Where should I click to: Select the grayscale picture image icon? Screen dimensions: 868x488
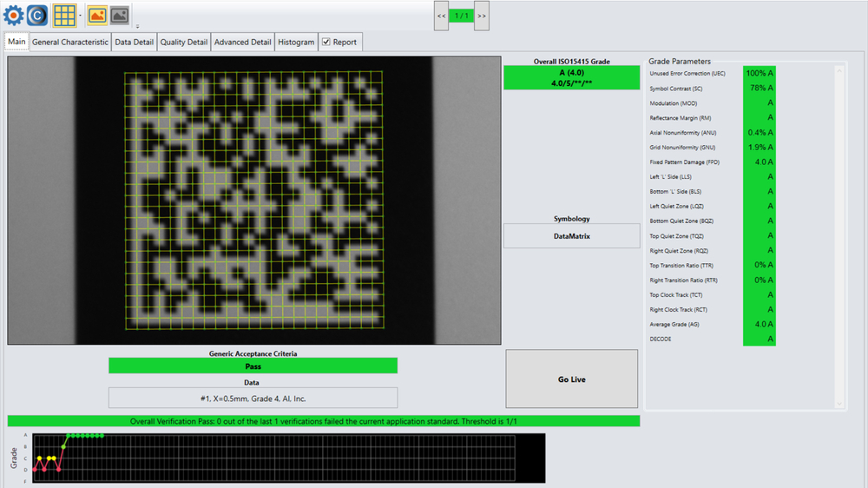[x=120, y=16]
